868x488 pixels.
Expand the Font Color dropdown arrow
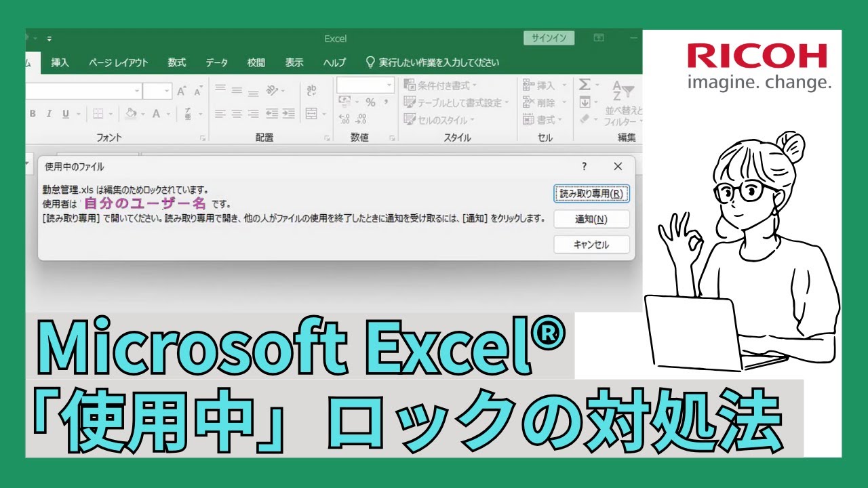(x=168, y=114)
